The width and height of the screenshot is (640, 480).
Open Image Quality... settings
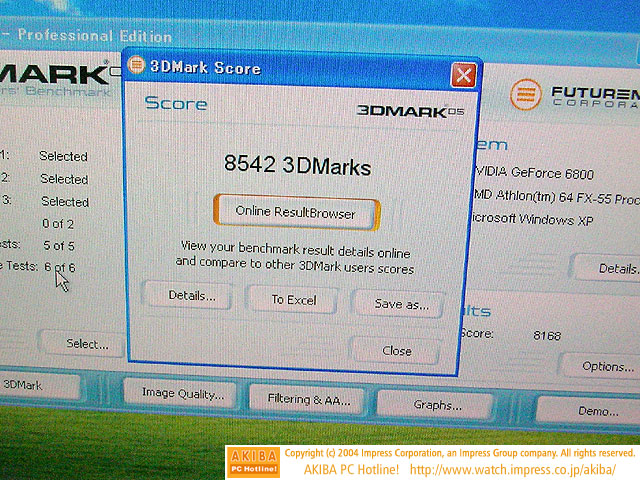click(181, 394)
